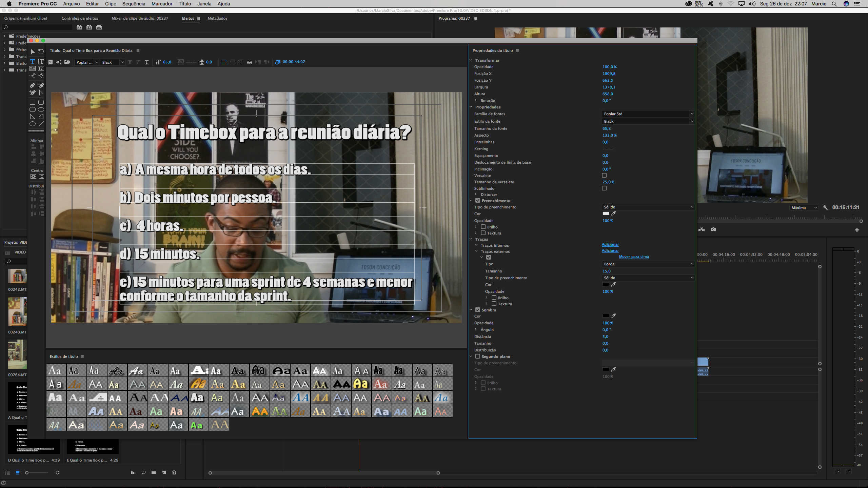This screenshot has height=488, width=868.
Task: Open the Máxima resolution dropdown
Action: 804,208
